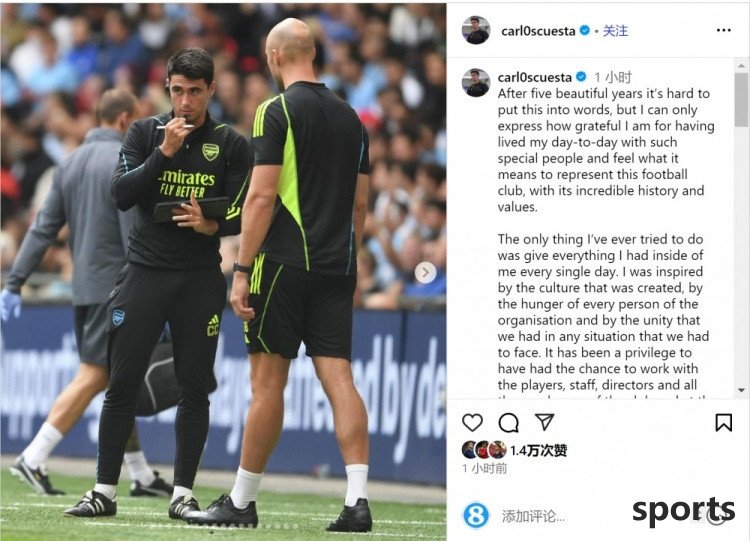Open comments via the speech bubble icon

(508, 422)
